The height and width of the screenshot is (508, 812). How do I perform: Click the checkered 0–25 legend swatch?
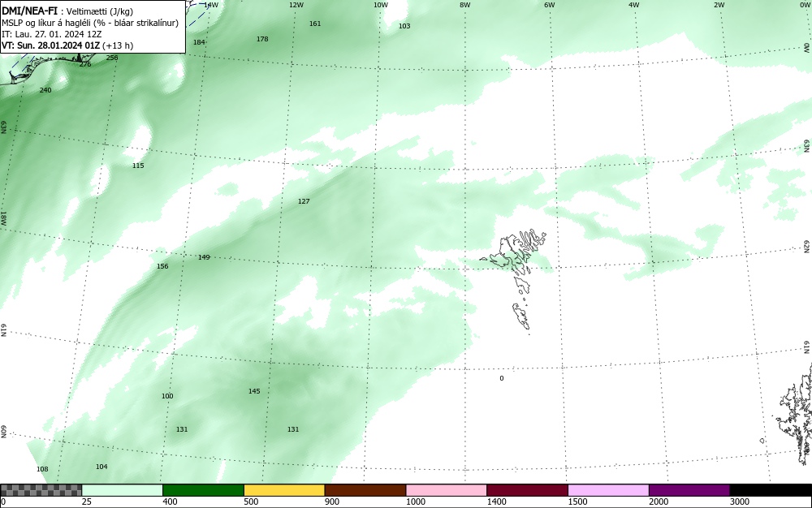tap(41, 490)
